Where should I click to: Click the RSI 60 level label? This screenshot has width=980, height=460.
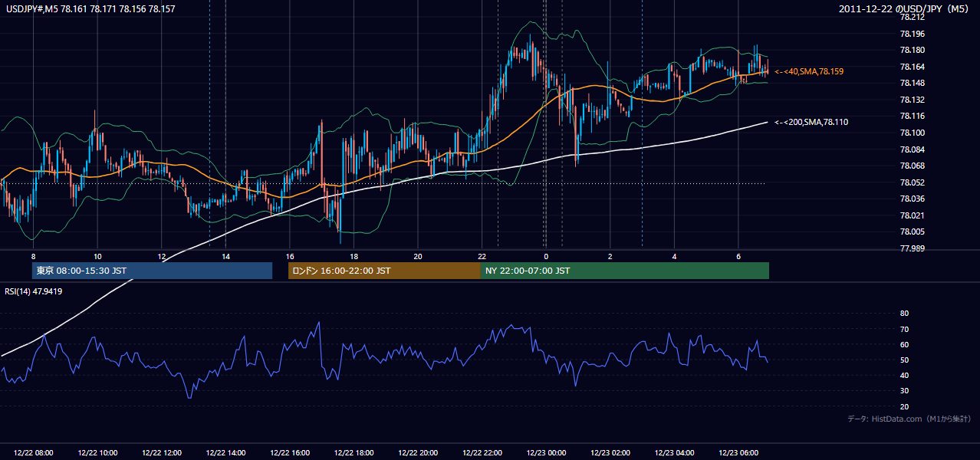[905, 344]
